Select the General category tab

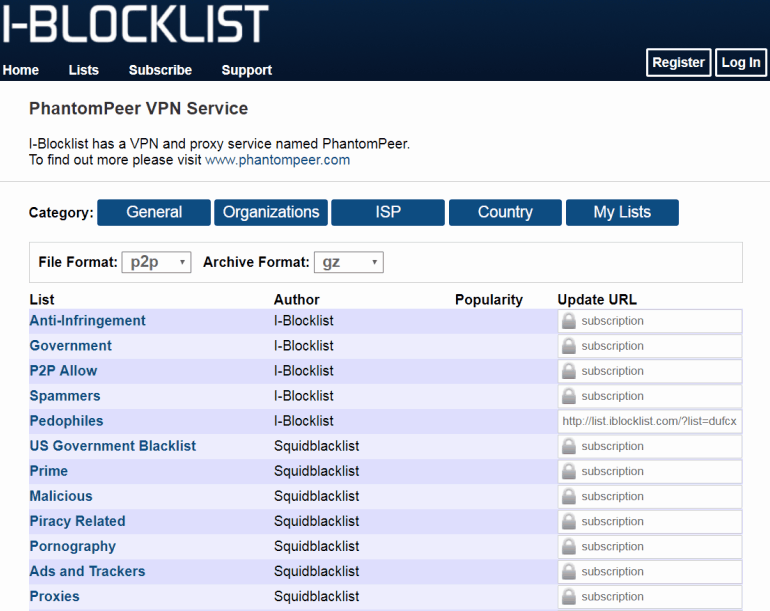[154, 212]
